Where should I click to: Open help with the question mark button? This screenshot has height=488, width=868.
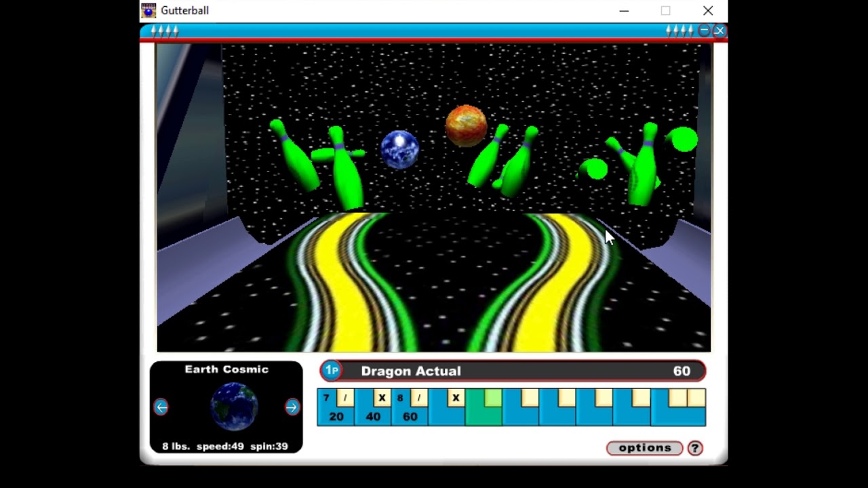coord(695,448)
